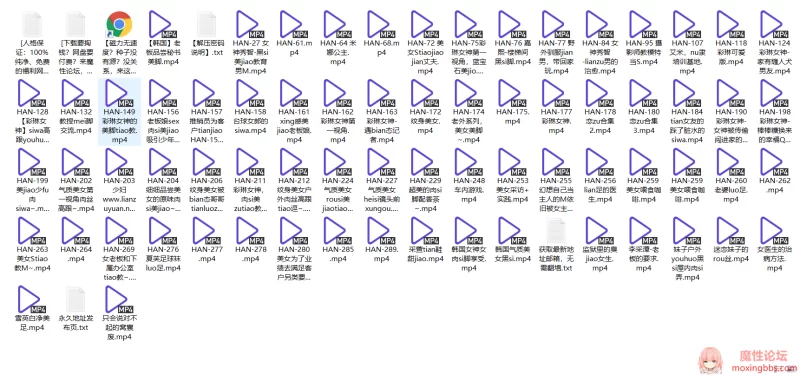Select the HAN-248 车内游戏.mp4 file

pyautogui.click(x=469, y=176)
